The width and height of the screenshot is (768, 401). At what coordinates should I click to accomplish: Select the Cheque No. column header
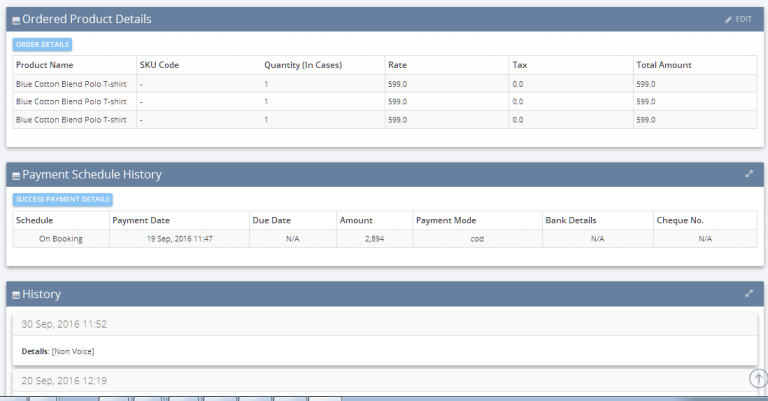pos(680,220)
